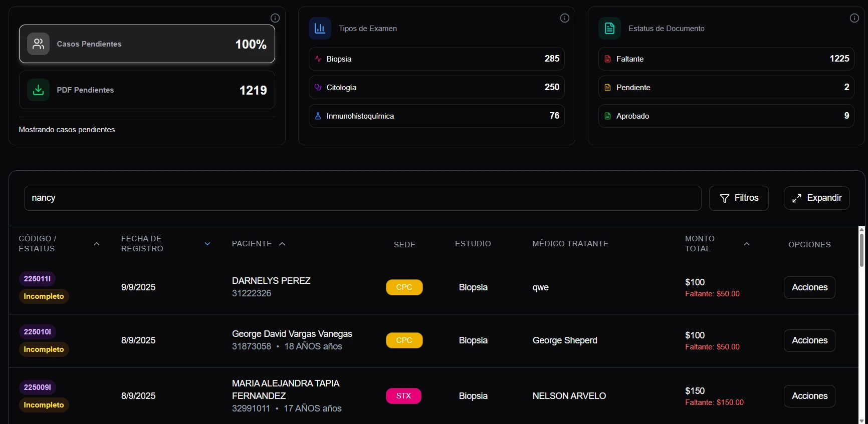Click the green Aprobado document icon
The image size is (868, 424).
(607, 116)
